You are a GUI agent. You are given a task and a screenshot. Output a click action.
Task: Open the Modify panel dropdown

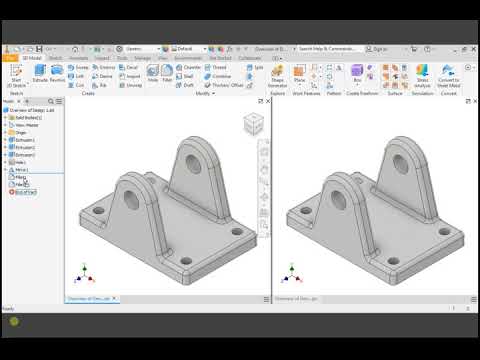point(205,93)
